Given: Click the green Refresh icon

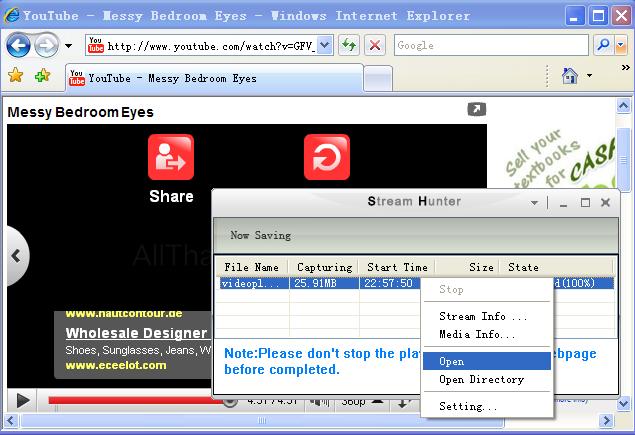Looking at the screenshot, I should (349, 45).
